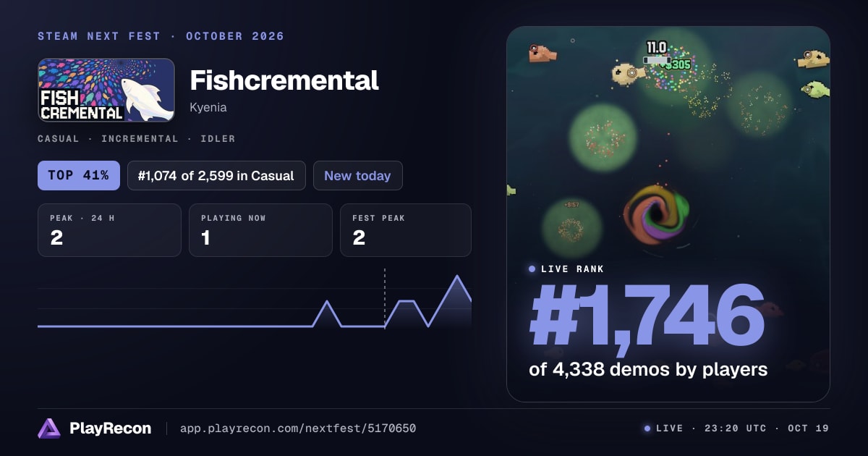868x456 pixels.
Task: Click the New today badge
Action: click(357, 175)
